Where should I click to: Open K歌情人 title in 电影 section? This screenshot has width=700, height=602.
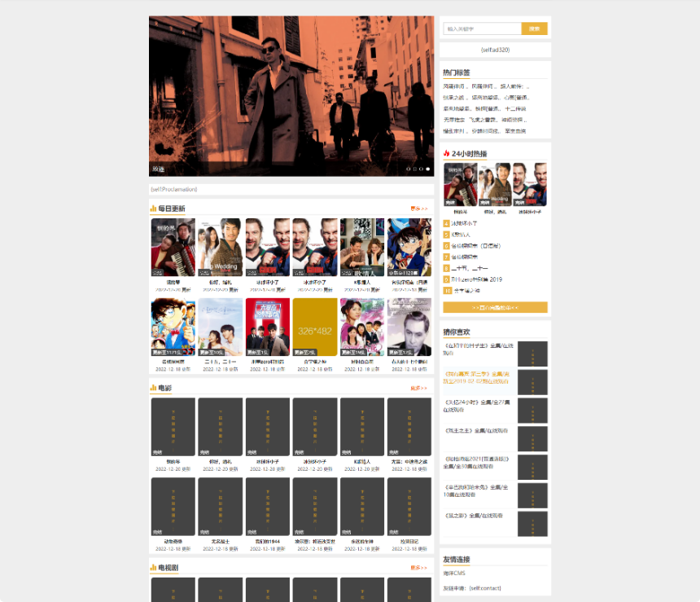click(x=362, y=462)
